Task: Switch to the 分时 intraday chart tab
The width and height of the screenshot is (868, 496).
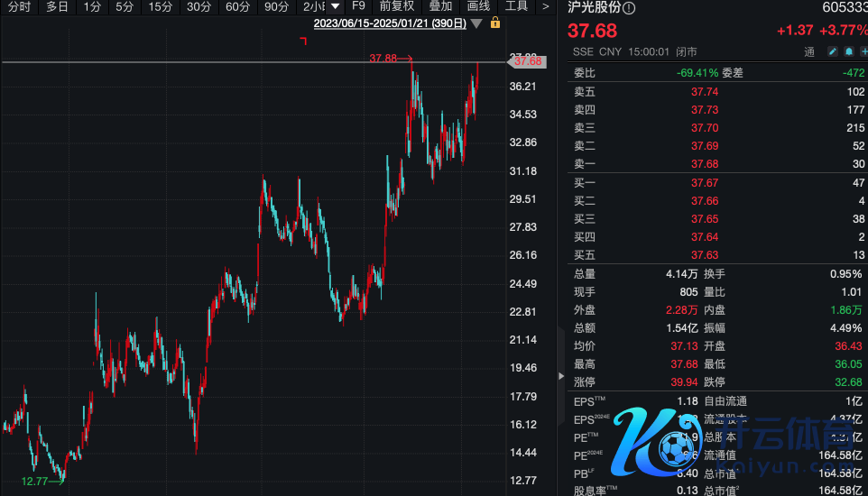Action: click(x=19, y=6)
